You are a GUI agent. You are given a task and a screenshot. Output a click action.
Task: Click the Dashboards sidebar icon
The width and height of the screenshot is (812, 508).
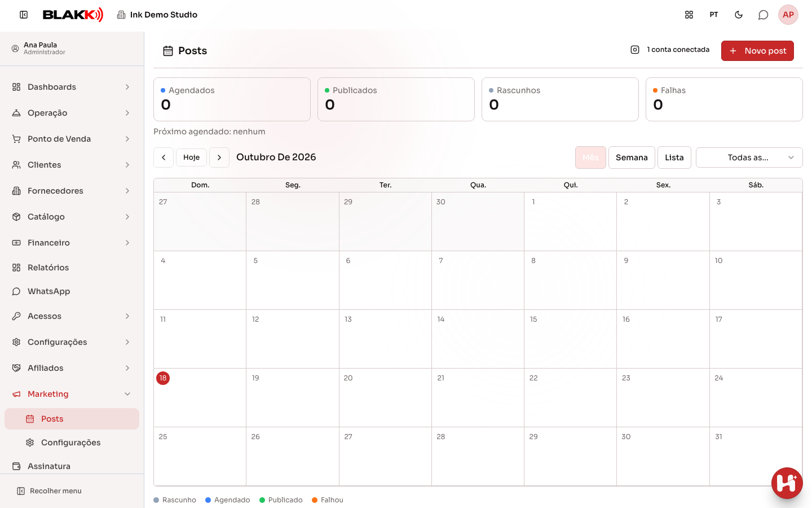point(16,87)
